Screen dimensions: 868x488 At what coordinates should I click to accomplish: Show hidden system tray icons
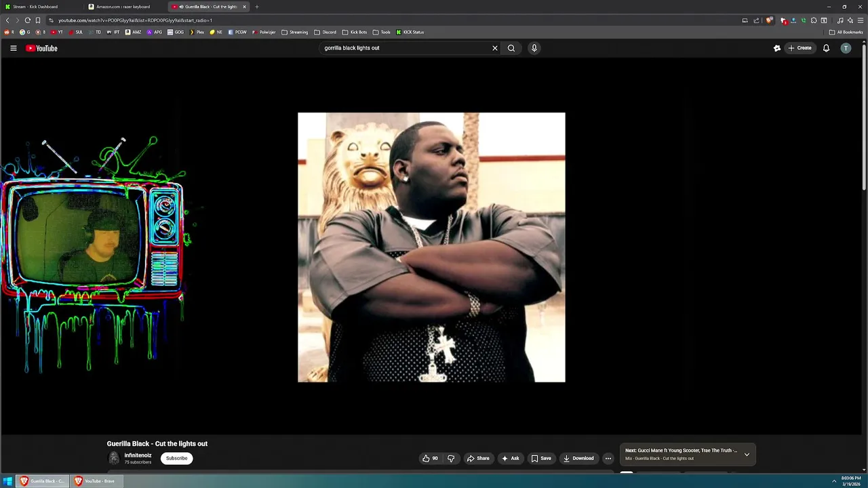coord(834,481)
